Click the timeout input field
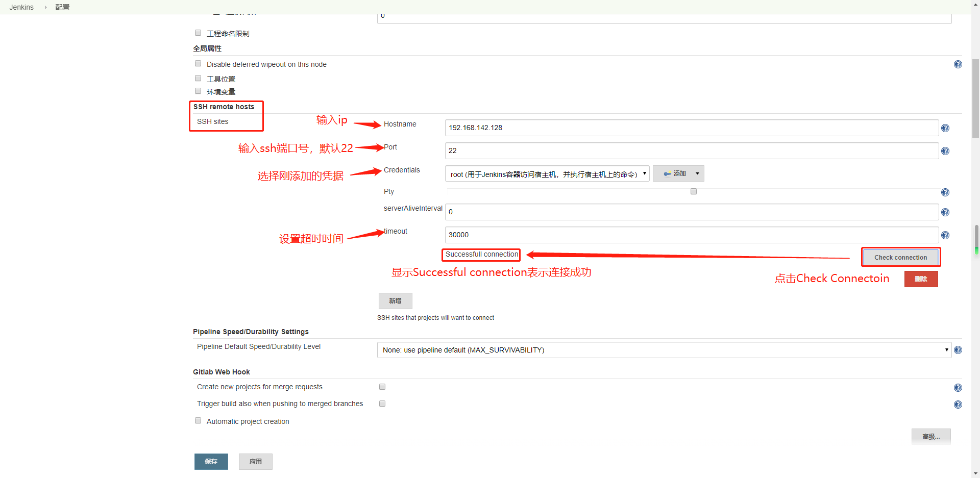980x478 pixels. pyautogui.click(x=692, y=235)
